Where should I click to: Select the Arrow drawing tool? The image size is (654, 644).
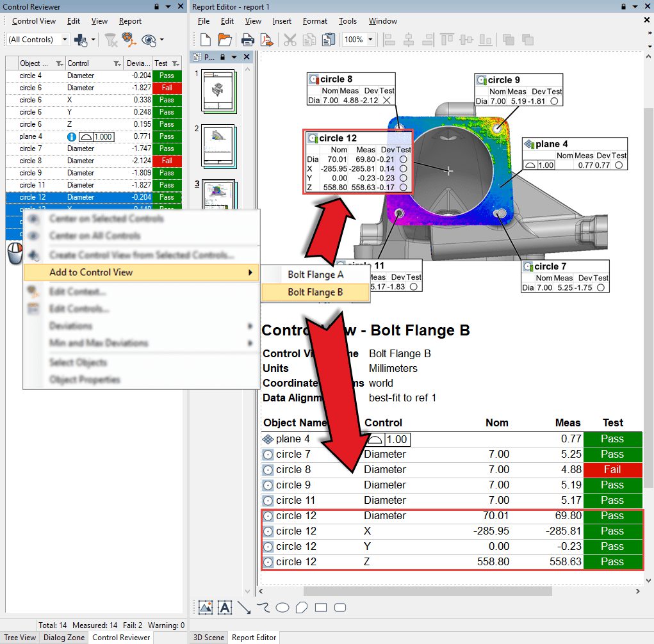point(244,607)
